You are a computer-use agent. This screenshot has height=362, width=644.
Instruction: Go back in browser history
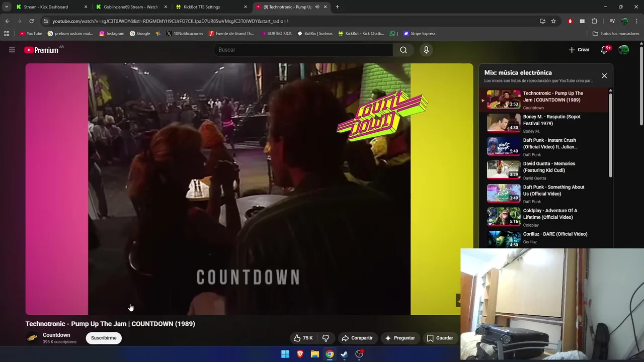point(7,21)
